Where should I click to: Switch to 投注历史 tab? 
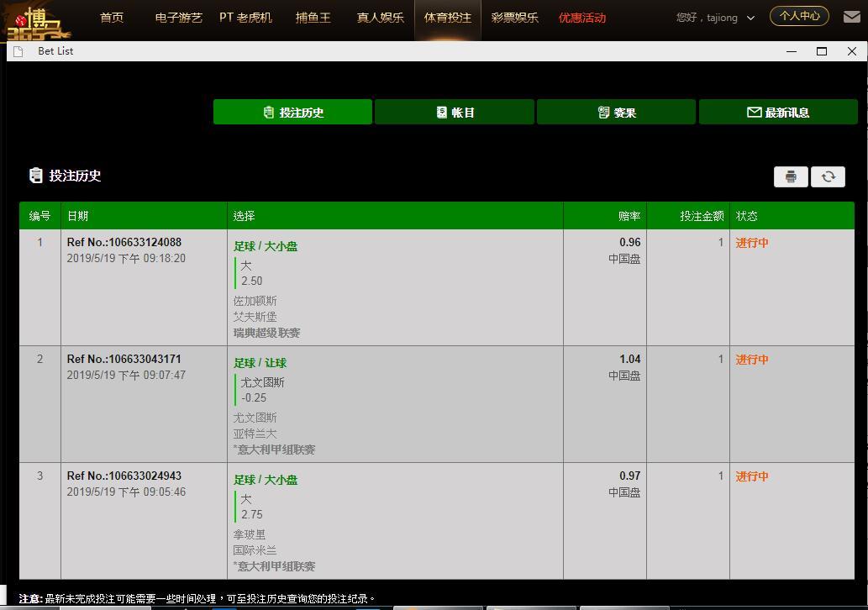293,112
